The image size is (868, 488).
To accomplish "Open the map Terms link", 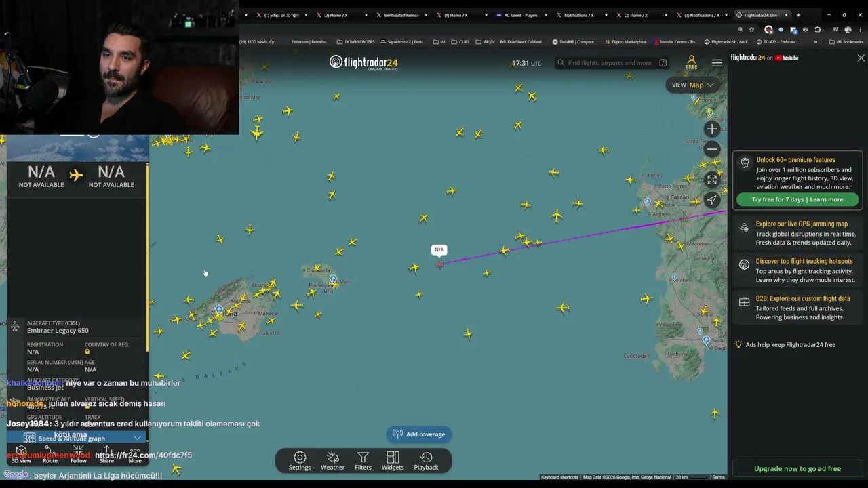I will [719, 477].
